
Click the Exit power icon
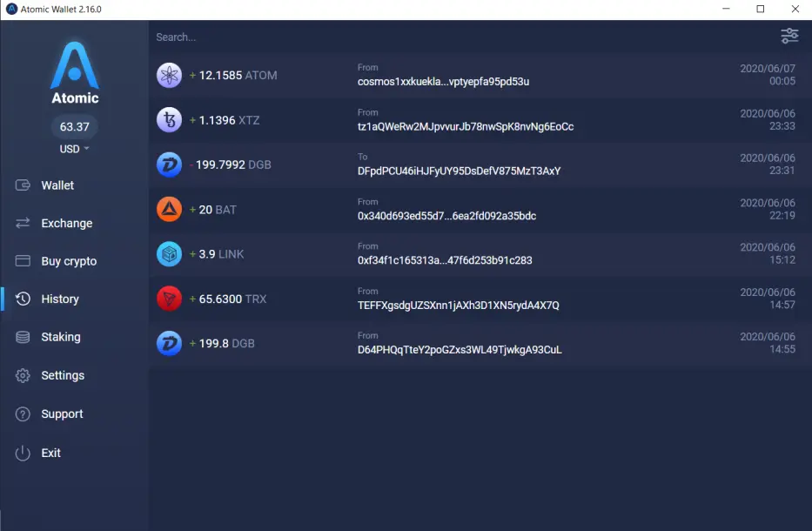(23, 453)
